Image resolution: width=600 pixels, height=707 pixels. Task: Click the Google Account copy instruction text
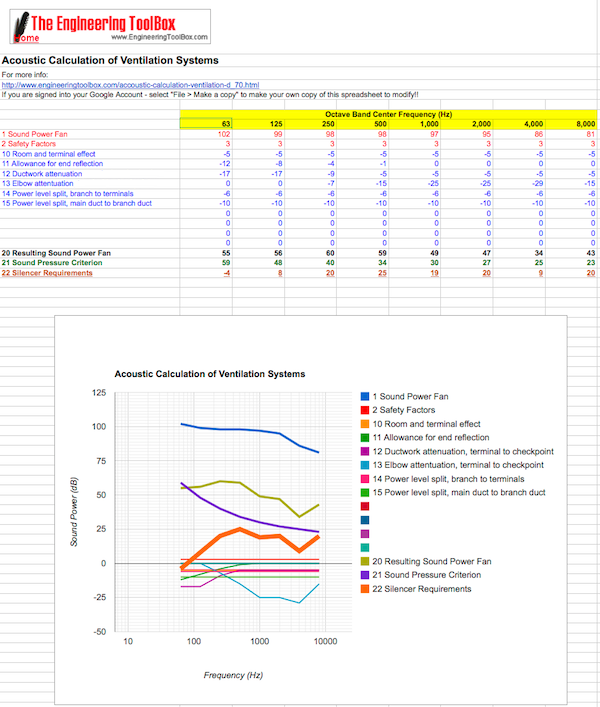point(210,95)
